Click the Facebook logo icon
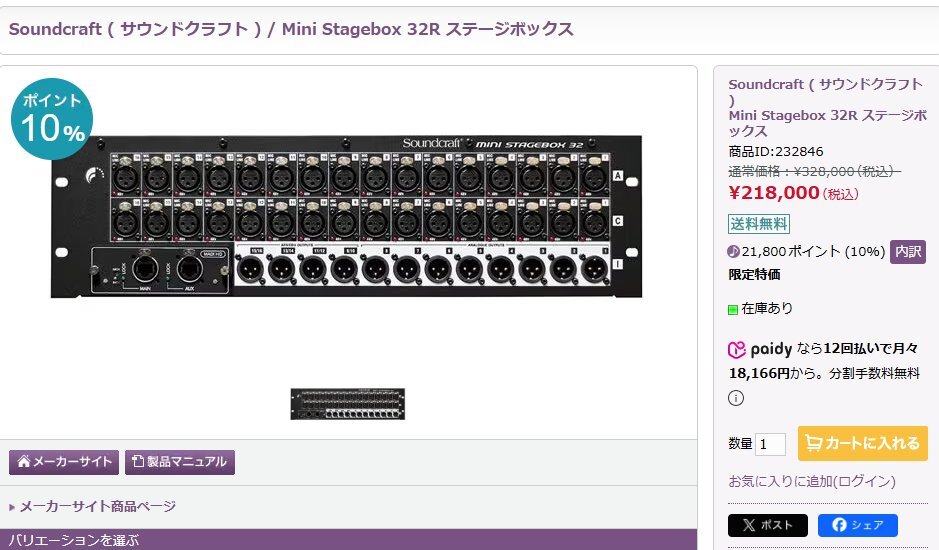The image size is (939, 550). 839,525
